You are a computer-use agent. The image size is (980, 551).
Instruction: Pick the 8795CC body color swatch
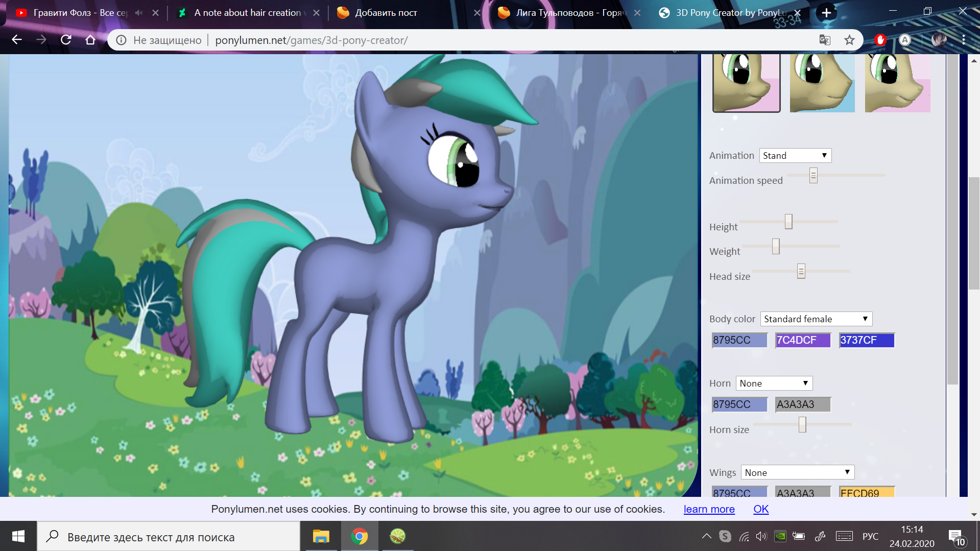click(739, 340)
